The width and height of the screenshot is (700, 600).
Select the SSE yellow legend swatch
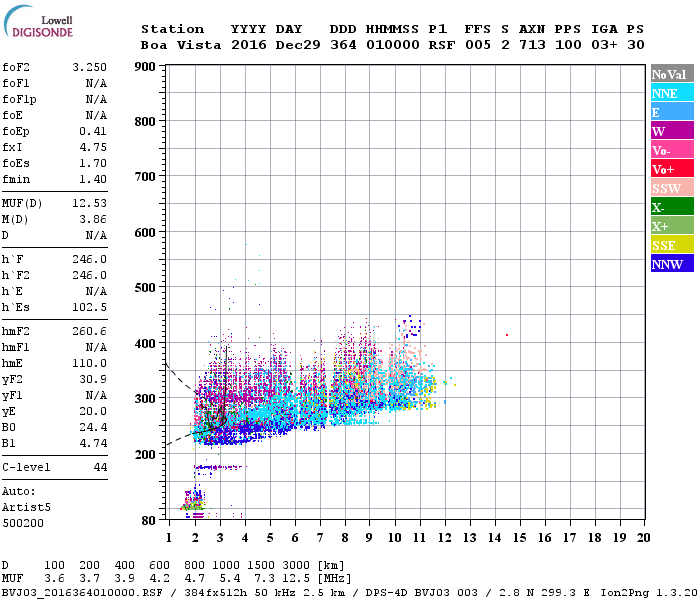click(672, 245)
